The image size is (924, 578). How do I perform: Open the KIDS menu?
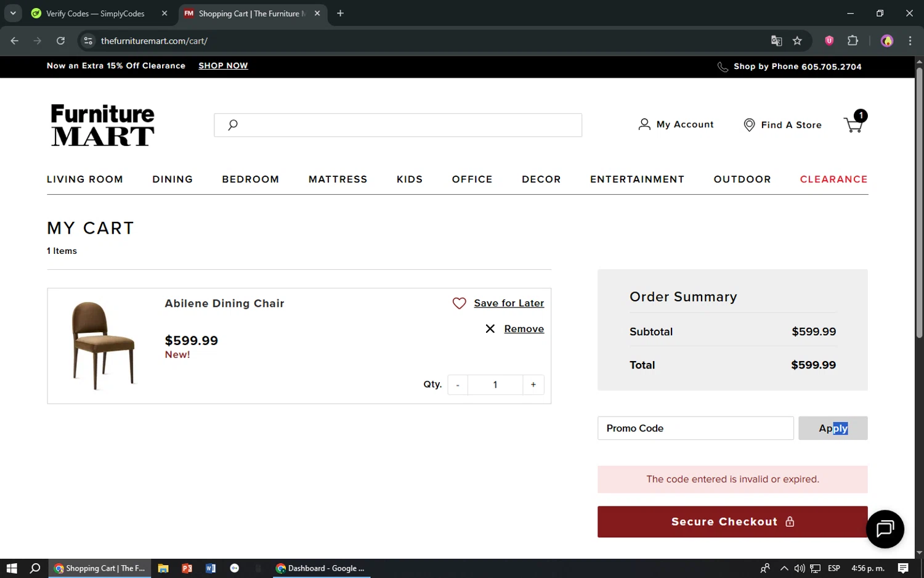410,179
